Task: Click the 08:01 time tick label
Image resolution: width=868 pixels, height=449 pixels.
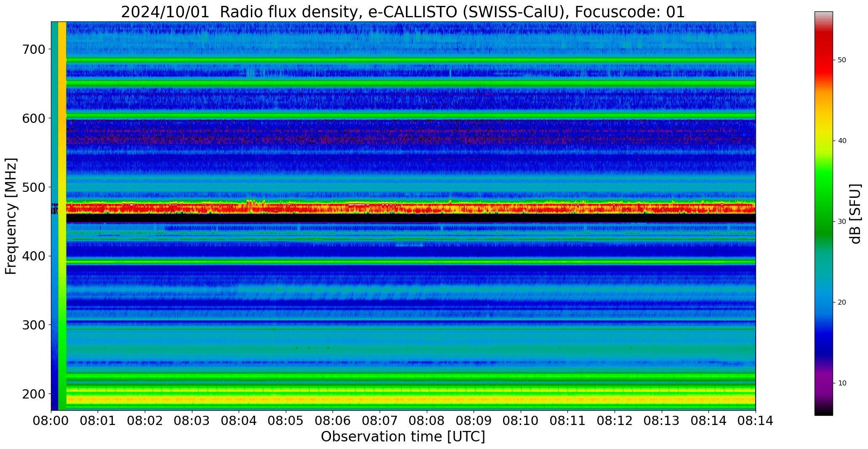Action: pyautogui.click(x=98, y=421)
